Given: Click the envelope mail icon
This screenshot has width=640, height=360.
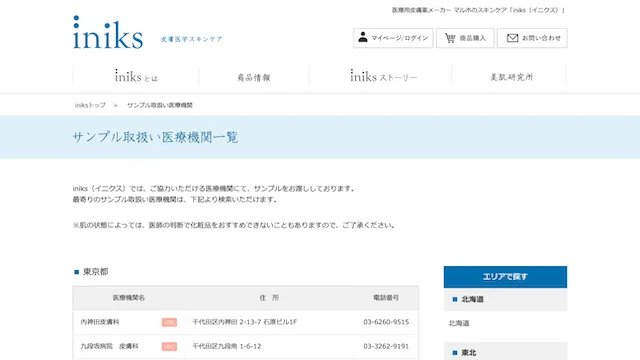Looking at the screenshot, I should pyautogui.click(x=512, y=38).
